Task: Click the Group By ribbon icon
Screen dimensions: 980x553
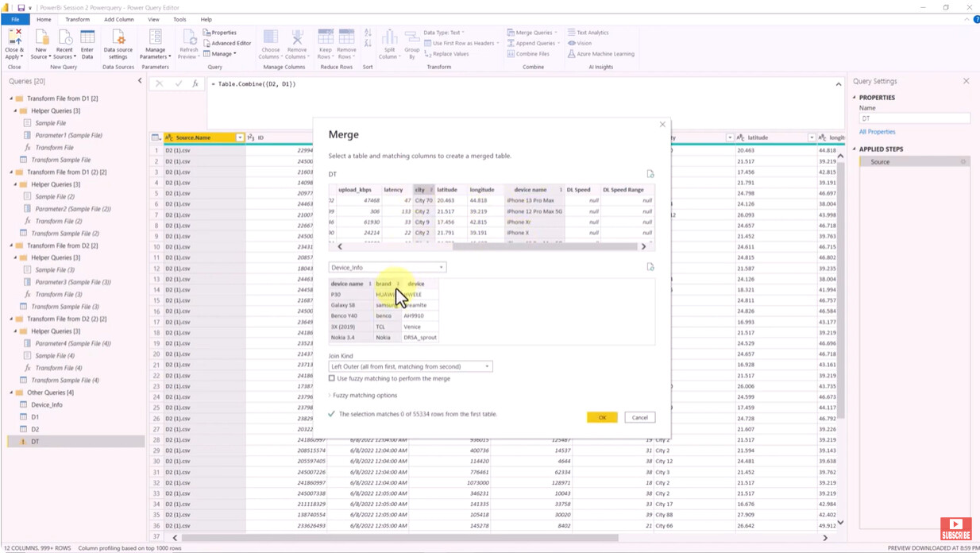Action: coord(411,38)
